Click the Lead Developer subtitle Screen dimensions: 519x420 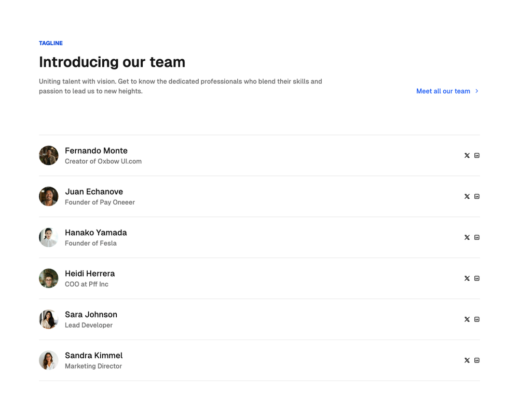click(x=89, y=326)
